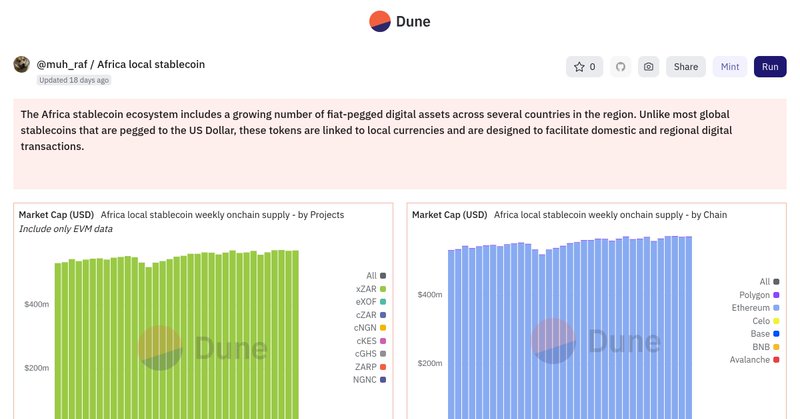Toggle the BNB chain legend item
This screenshot has height=419, width=800.
point(766,347)
